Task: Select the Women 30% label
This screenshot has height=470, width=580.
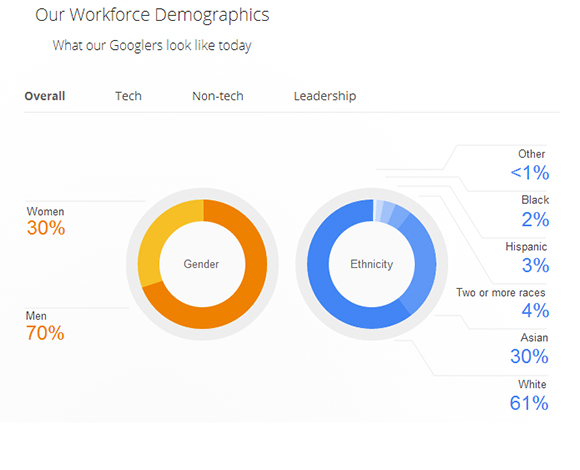Action: click(46, 221)
